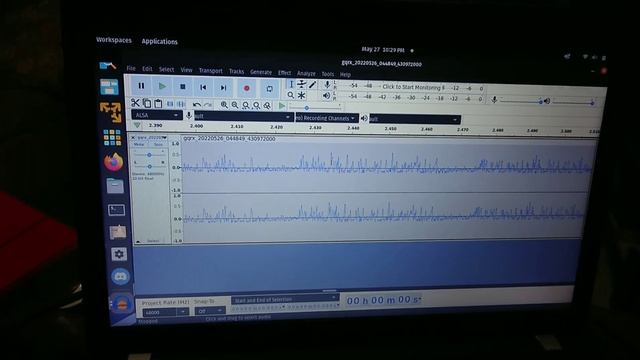Adjust the track gain slider
The image size is (640, 360).
(x=149, y=155)
